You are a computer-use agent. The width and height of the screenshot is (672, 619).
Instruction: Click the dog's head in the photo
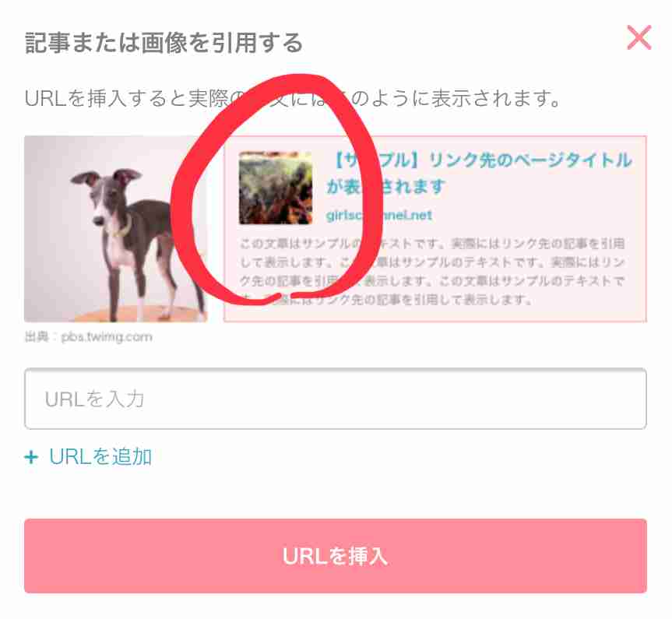(106, 195)
